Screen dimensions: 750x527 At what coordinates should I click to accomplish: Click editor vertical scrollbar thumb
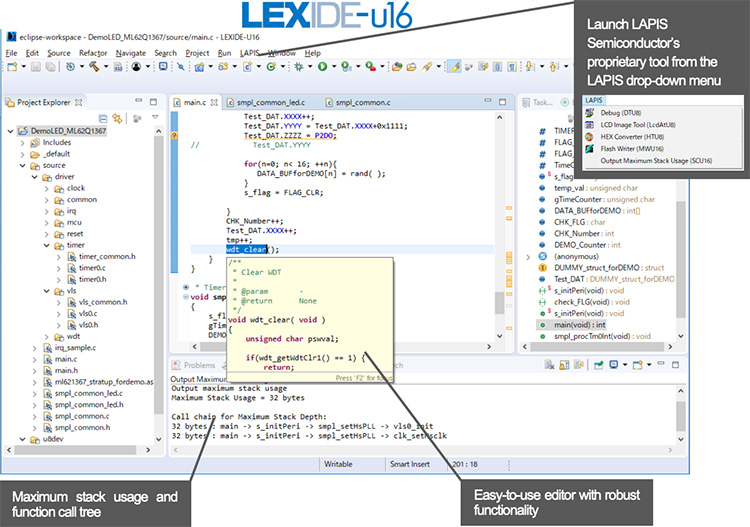tap(499, 303)
